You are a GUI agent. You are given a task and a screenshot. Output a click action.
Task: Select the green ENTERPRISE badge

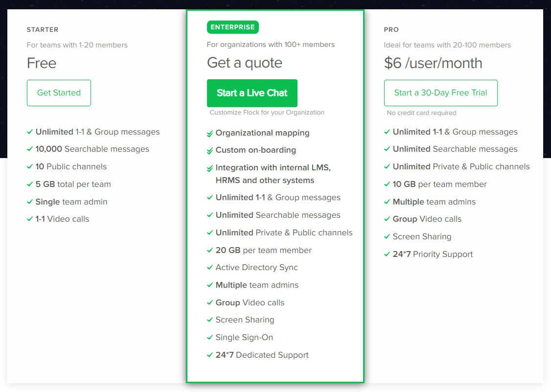coord(232,27)
